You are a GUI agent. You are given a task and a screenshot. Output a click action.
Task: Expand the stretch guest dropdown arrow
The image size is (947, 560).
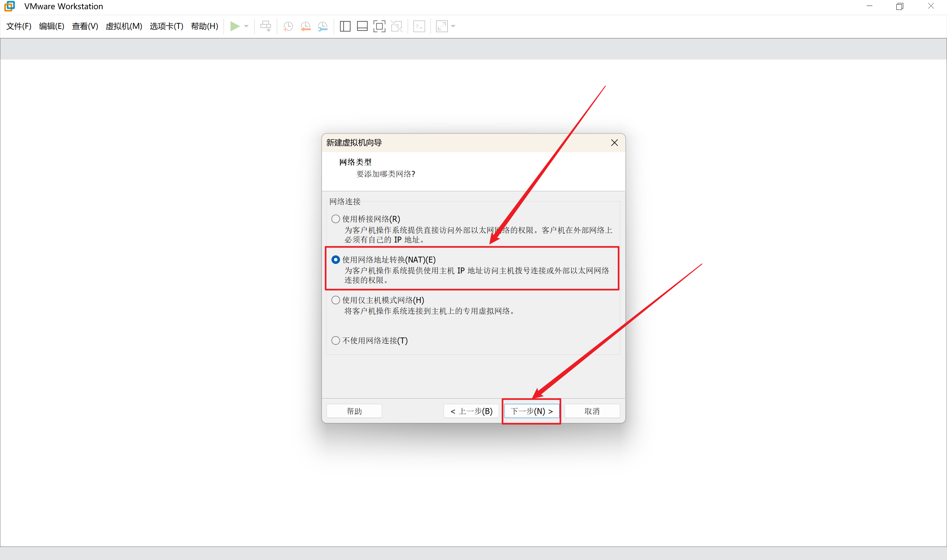453,26
